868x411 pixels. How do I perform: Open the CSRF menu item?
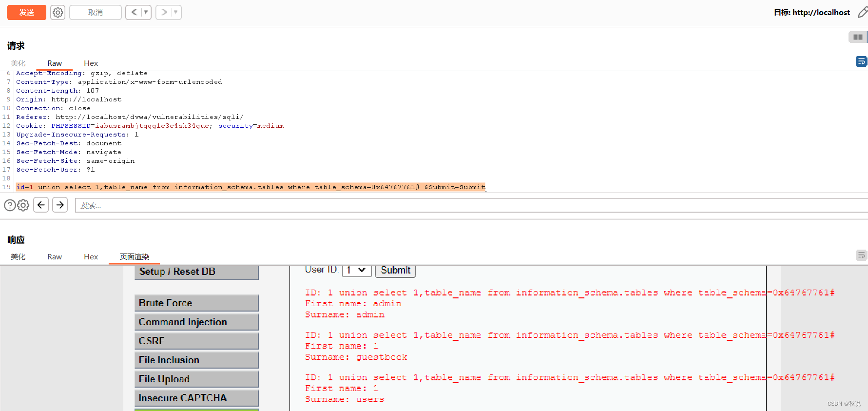click(196, 341)
